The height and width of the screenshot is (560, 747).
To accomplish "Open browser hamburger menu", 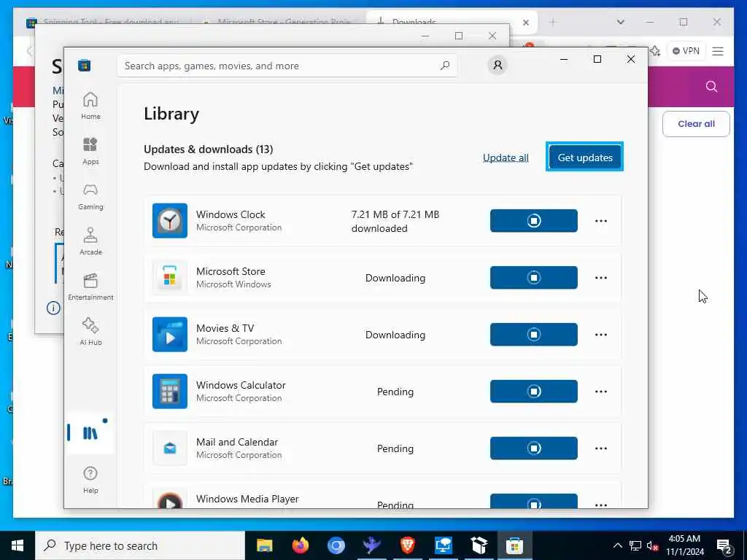I will click(x=718, y=51).
